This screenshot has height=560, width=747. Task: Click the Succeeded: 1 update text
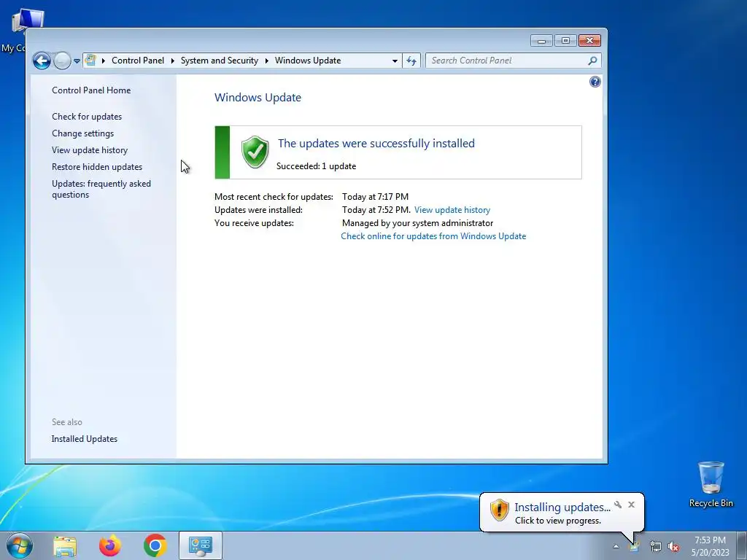click(x=317, y=166)
